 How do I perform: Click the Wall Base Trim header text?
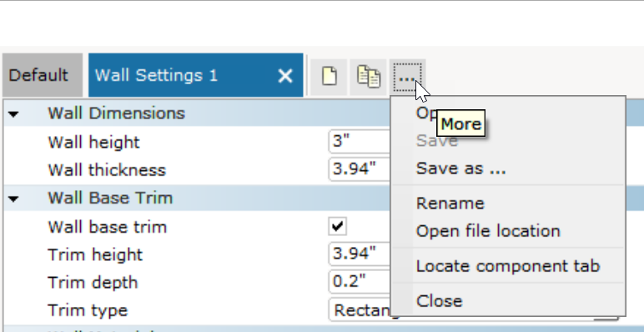click(110, 198)
